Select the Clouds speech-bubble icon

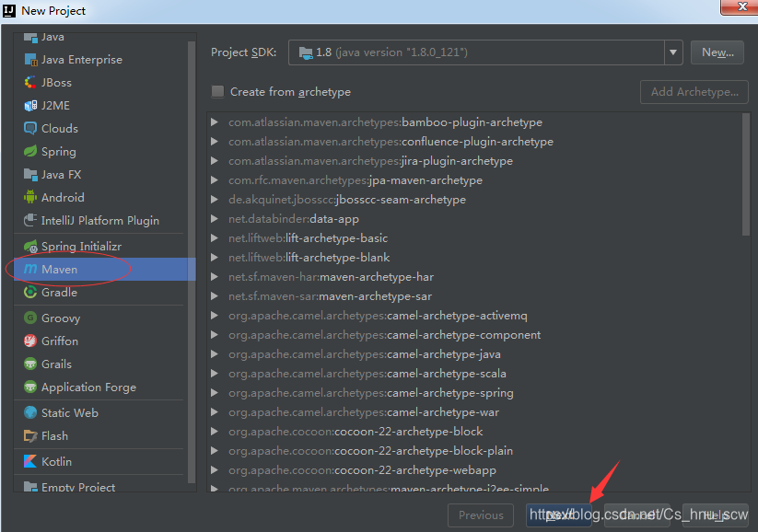30,129
